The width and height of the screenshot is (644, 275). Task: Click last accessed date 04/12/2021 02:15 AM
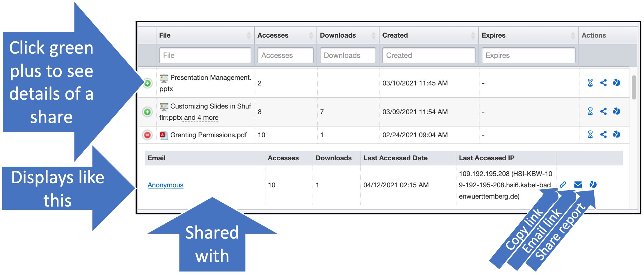[x=396, y=185]
